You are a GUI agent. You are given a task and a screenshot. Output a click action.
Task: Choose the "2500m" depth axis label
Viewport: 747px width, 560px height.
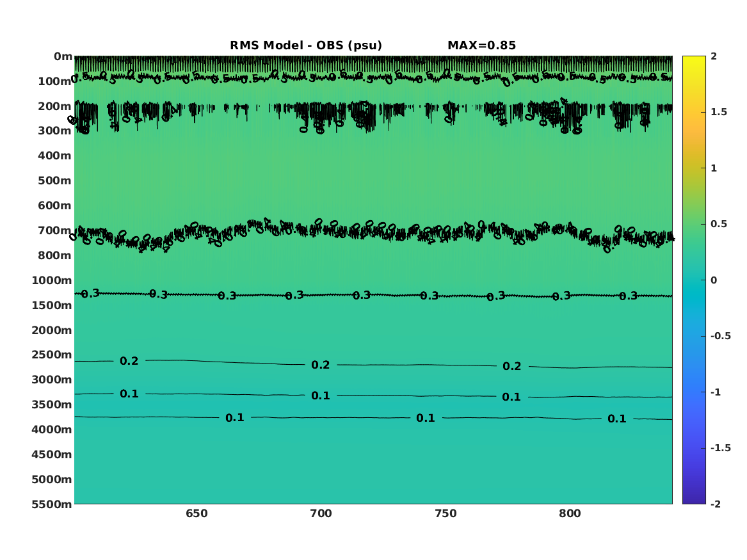pos(52,355)
